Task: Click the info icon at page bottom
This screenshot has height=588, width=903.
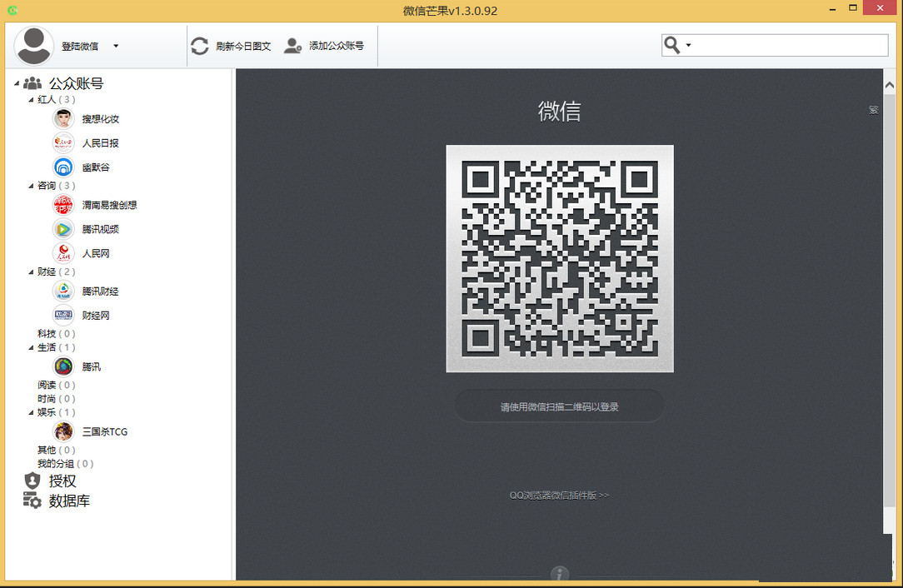Action: (560, 574)
